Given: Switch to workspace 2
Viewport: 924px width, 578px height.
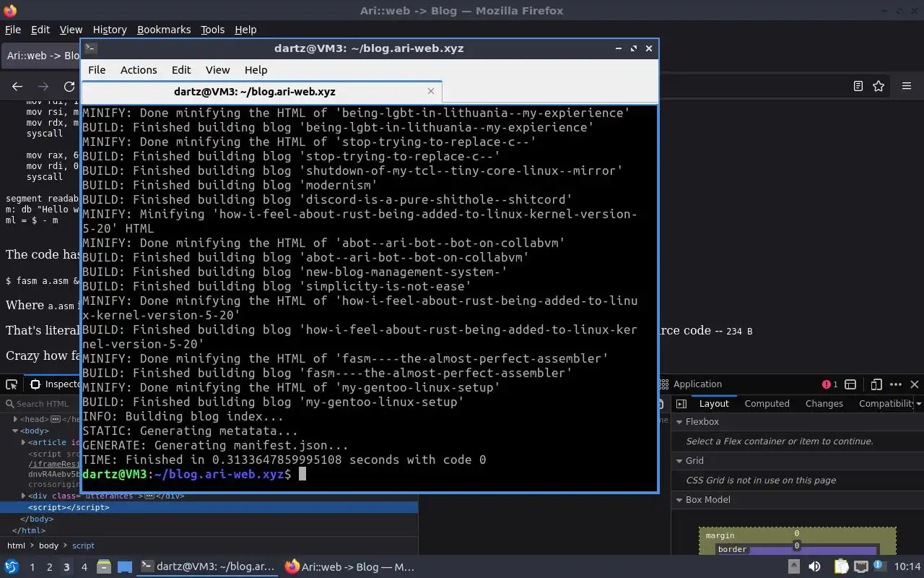Looking at the screenshot, I should [49, 567].
